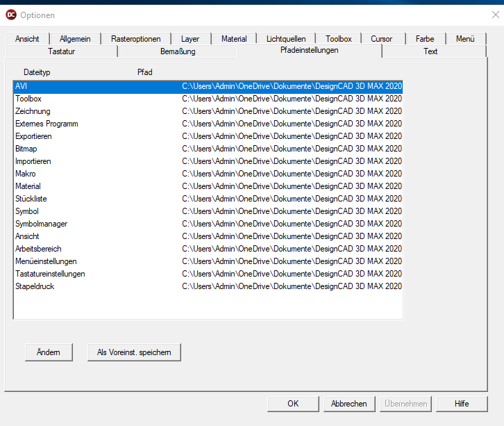Click Abbrechen to cancel
The height and width of the screenshot is (426, 504).
pyautogui.click(x=348, y=404)
